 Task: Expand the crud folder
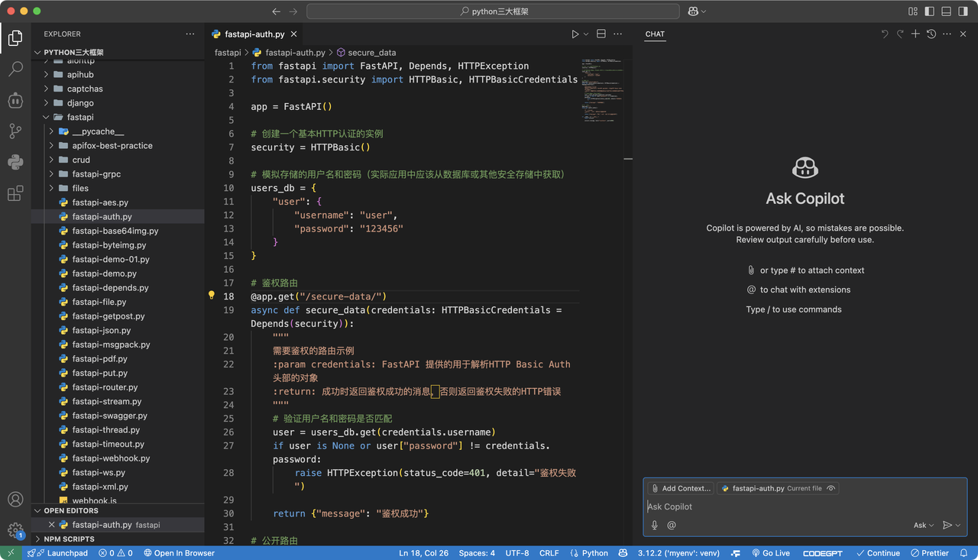coord(118,160)
